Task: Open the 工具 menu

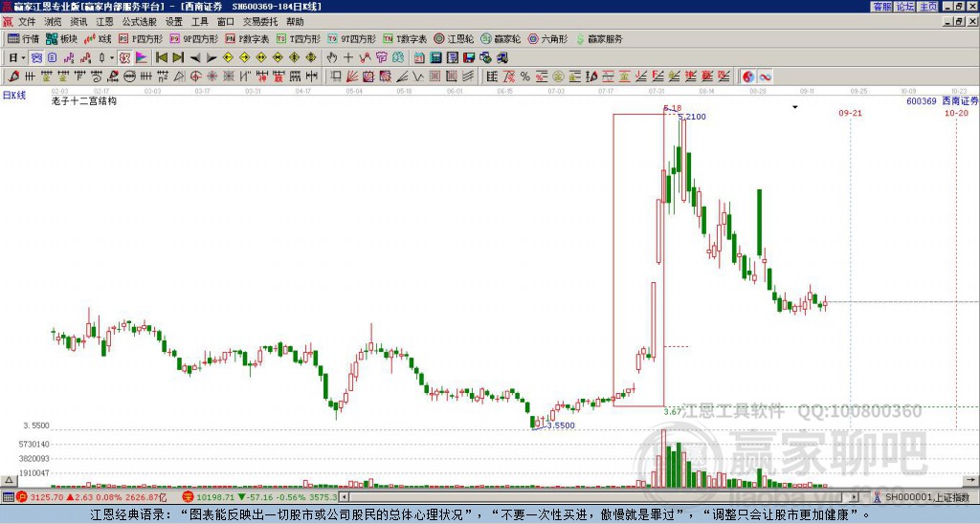Action: [200, 22]
